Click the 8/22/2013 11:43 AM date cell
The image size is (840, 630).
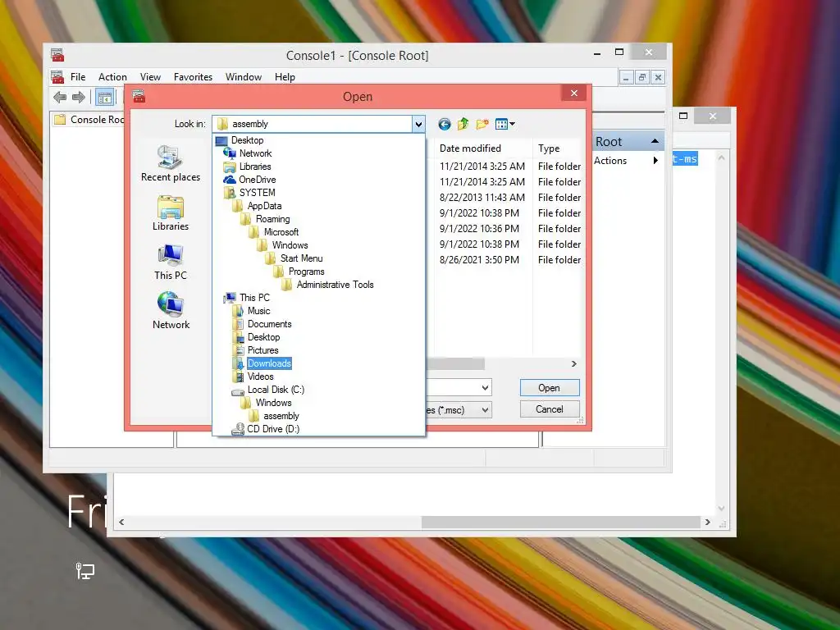click(482, 198)
